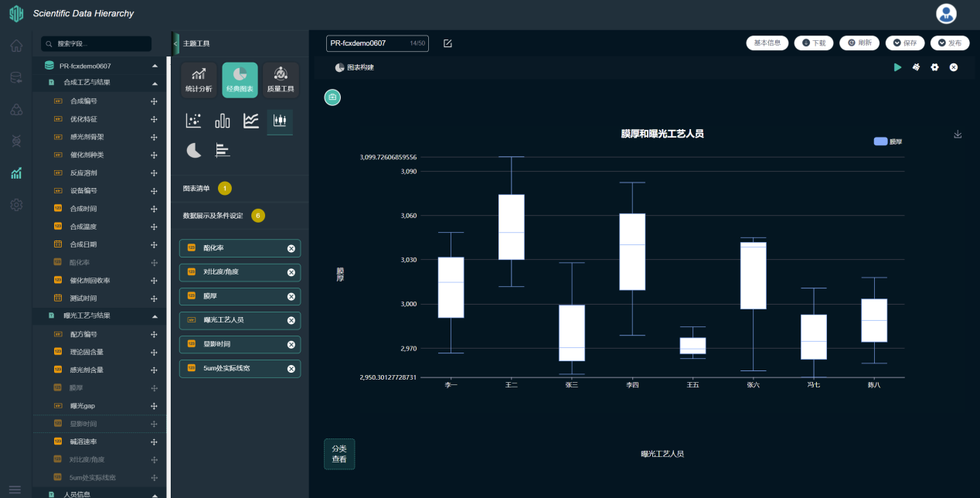Image resolution: width=980 pixels, height=498 pixels.
Task: Collapse the 曝光工艺与结果 group
Action: tap(154, 316)
